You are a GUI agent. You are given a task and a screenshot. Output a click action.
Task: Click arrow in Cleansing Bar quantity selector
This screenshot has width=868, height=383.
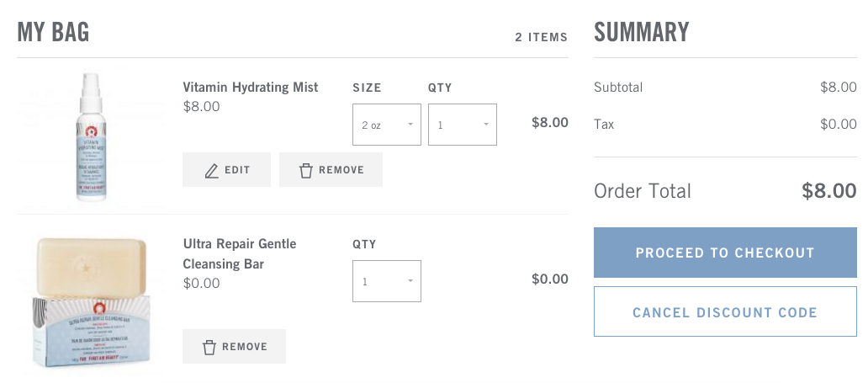(x=410, y=281)
